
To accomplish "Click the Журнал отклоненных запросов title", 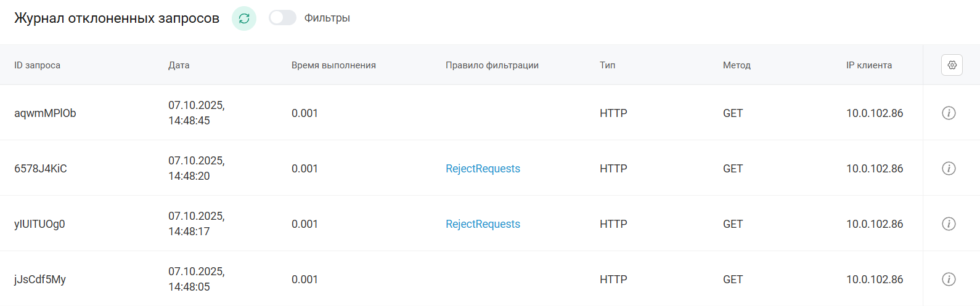I will tap(116, 18).
